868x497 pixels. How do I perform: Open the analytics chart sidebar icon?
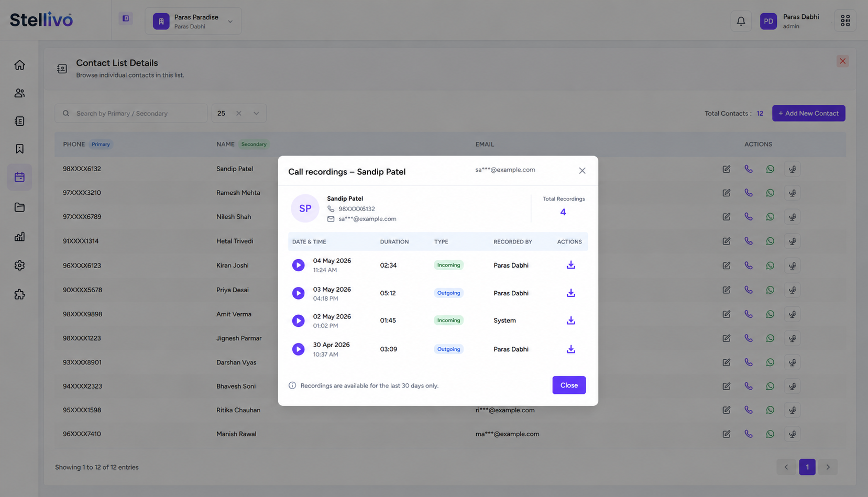(19, 237)
